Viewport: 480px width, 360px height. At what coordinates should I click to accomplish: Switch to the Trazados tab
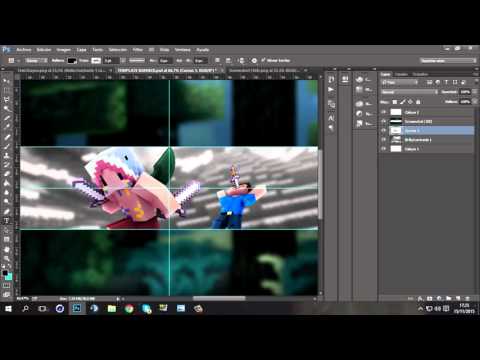pos(420,74)
